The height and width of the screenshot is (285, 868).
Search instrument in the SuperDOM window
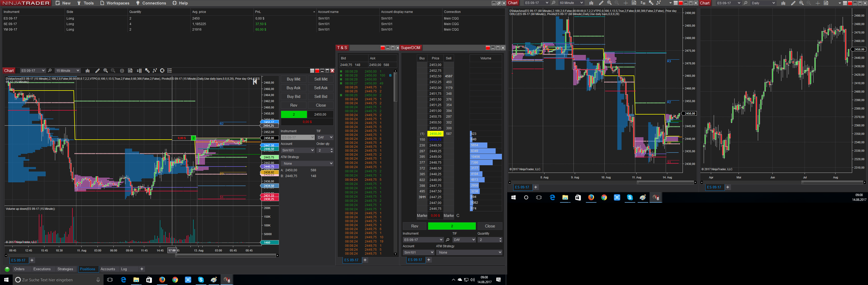(448, 240)
